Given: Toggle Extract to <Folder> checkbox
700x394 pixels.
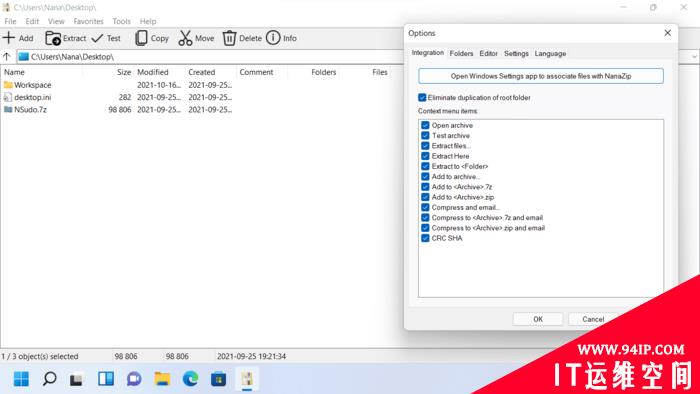Looking at the screenshot, I should tap(425, 166).
